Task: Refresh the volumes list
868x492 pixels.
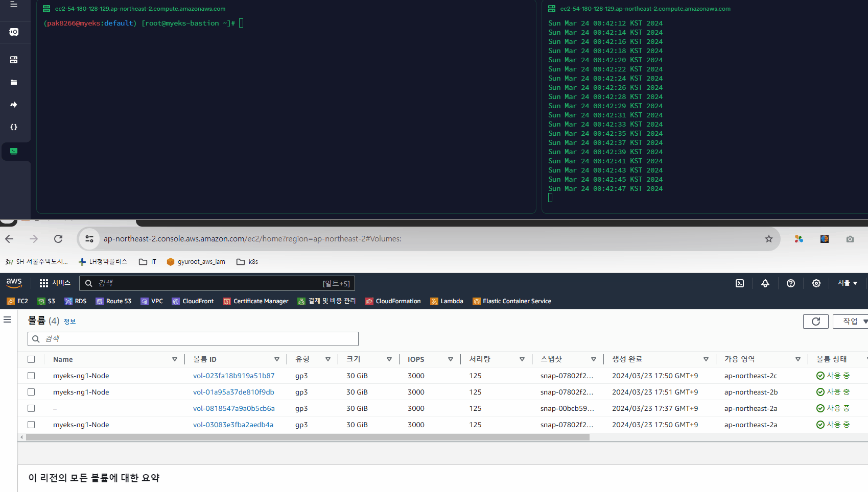Action: click(816, 321)
